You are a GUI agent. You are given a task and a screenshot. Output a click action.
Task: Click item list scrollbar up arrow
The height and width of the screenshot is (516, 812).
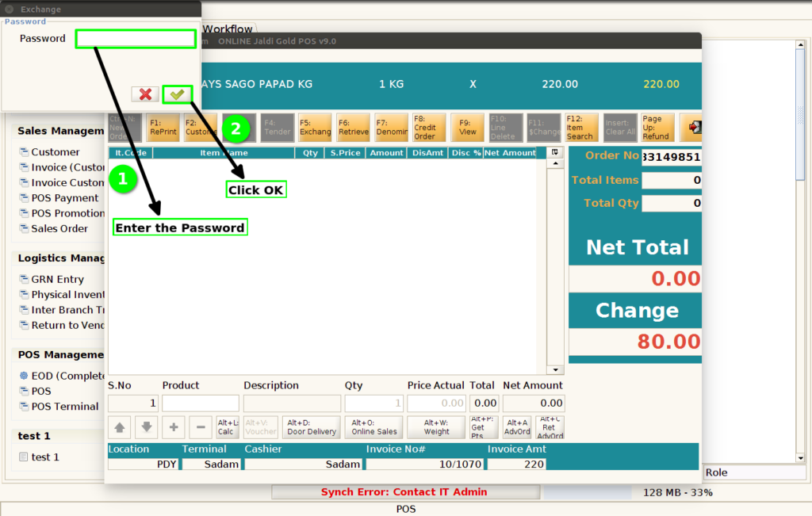point(555,163)
